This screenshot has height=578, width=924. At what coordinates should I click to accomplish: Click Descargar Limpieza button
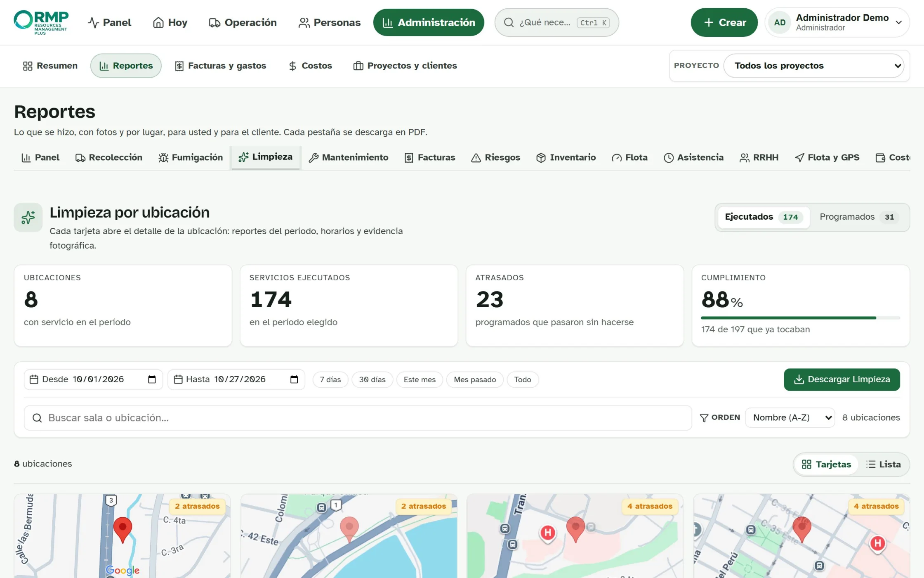(842, 379)
